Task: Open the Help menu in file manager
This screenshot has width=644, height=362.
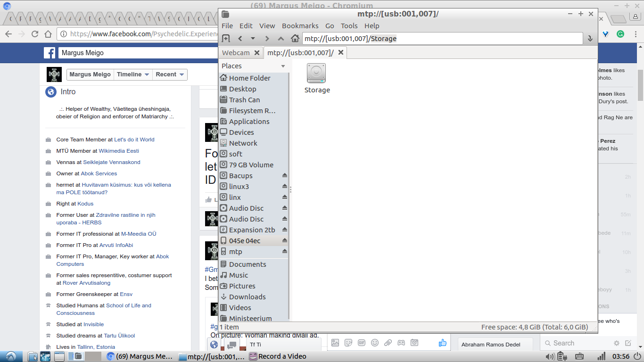Action: click(372, 26)
